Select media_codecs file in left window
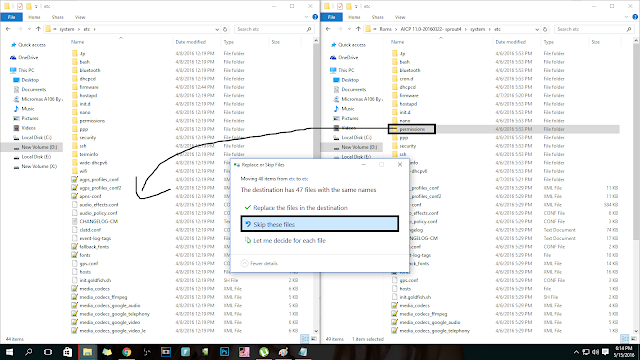The height and width of the screenshot is (360, 640). click(x=94, y=289)
